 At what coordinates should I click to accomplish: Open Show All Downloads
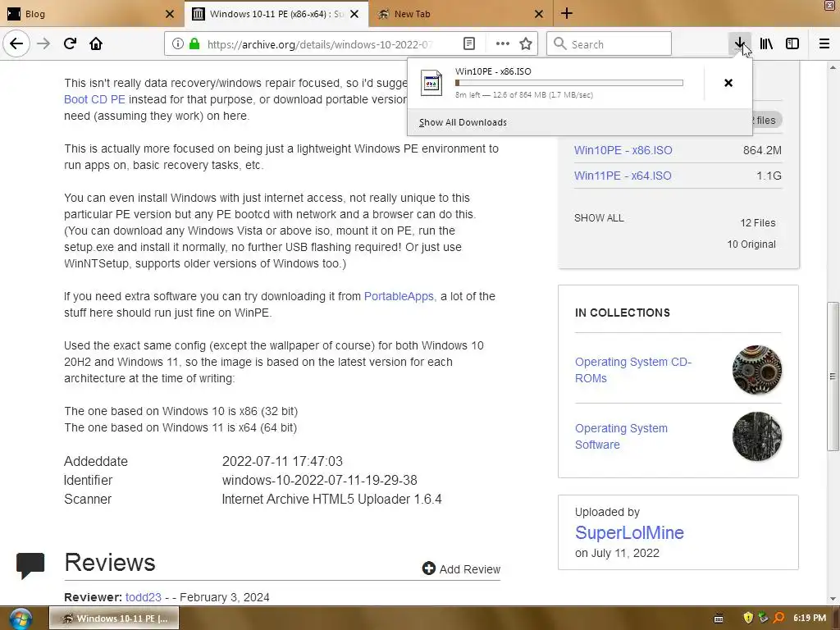[463, 123]
